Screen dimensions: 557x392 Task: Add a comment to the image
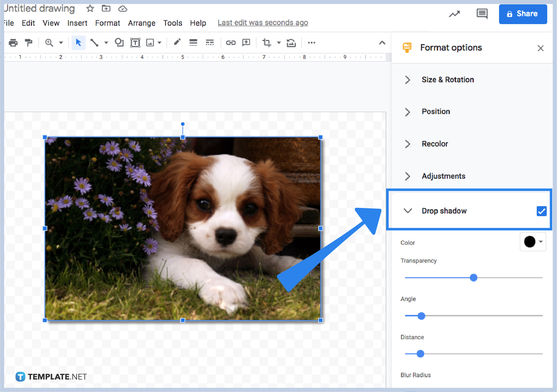click(246, 42)
